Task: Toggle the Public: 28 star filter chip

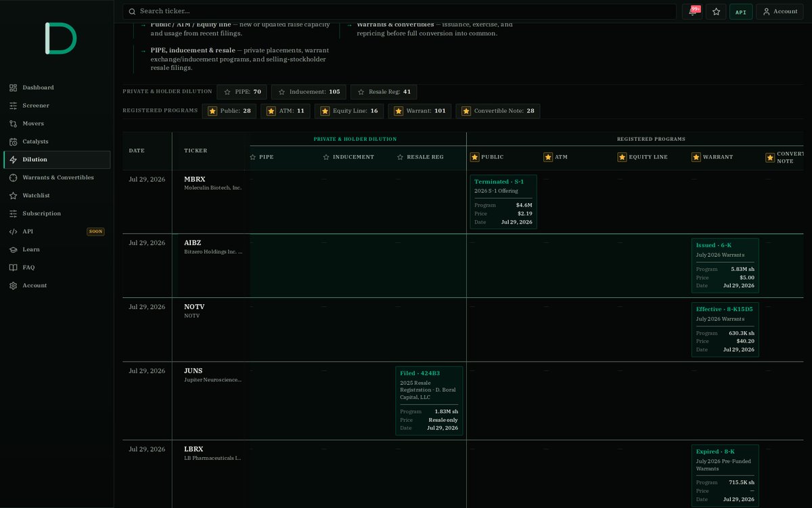Action: coord(229,111)
